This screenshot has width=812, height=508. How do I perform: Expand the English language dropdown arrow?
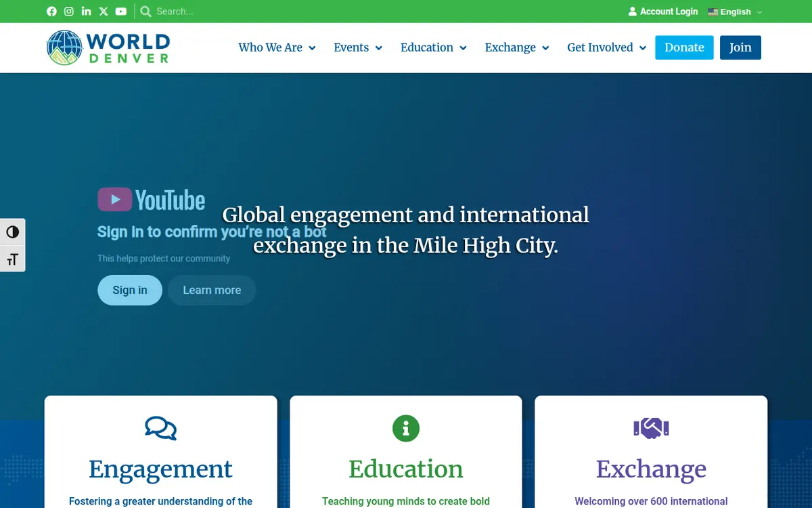click(x=759, y=12)
